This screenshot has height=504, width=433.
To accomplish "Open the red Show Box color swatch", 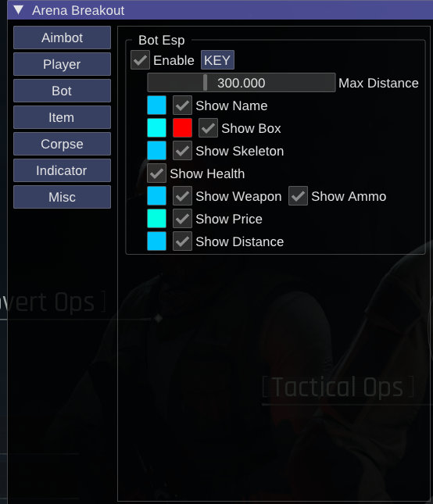I will [x=182, y=128].
